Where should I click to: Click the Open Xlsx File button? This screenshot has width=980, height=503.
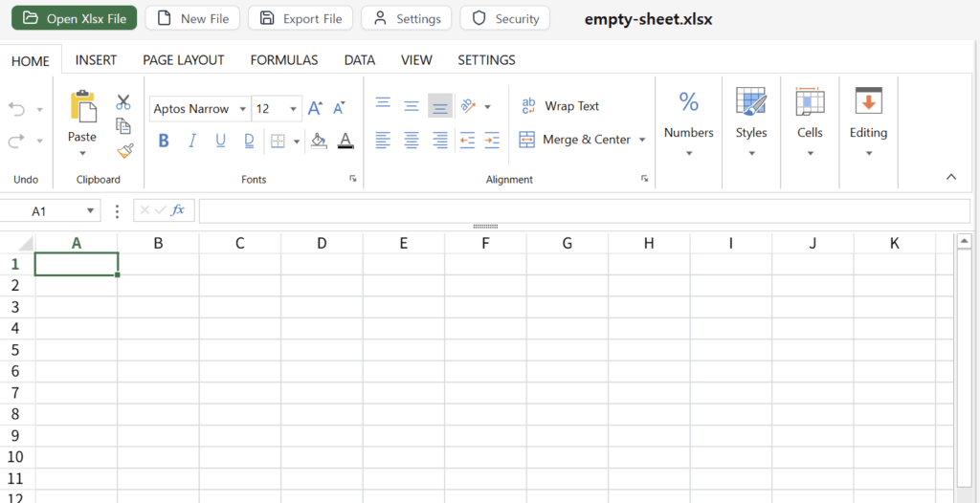(x=75, y=18)
